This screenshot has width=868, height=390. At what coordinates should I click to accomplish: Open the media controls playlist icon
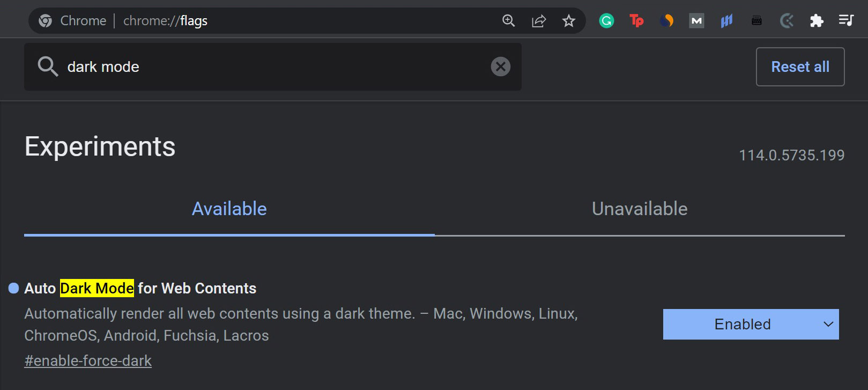coord(846,20)
